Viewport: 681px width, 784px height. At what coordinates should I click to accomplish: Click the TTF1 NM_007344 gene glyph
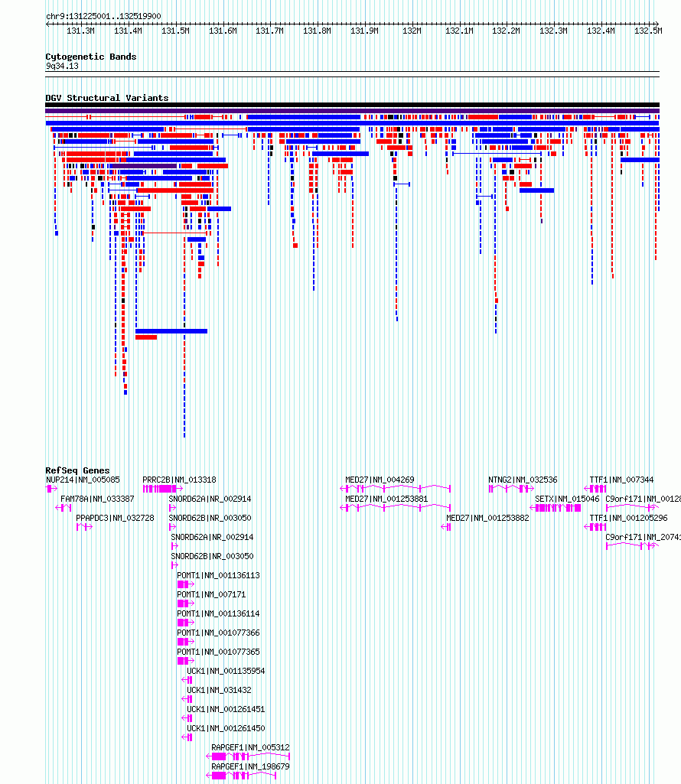tap(595, 489)
